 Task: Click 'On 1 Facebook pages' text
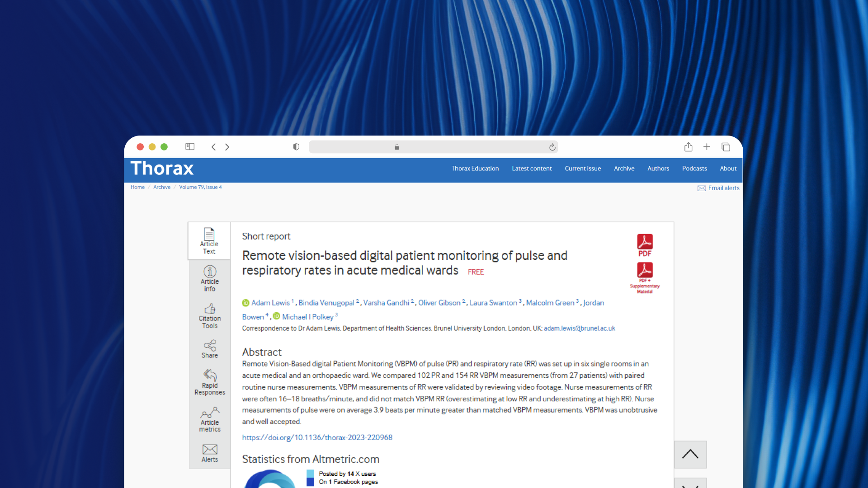[348, 482]
